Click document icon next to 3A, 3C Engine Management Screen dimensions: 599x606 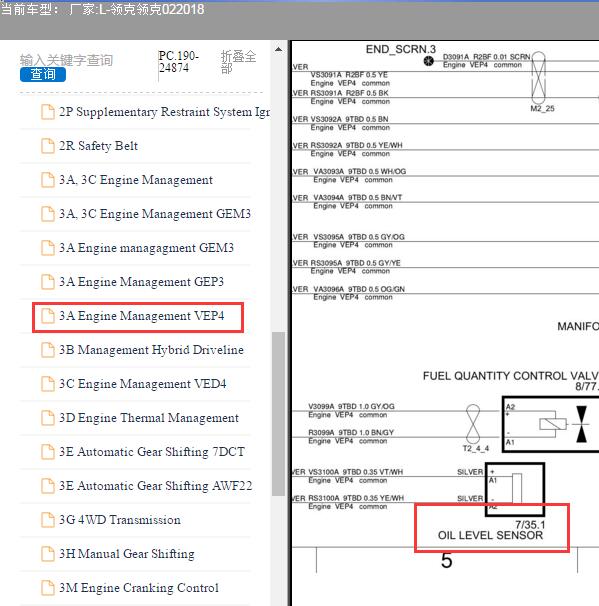coord(48,180)
